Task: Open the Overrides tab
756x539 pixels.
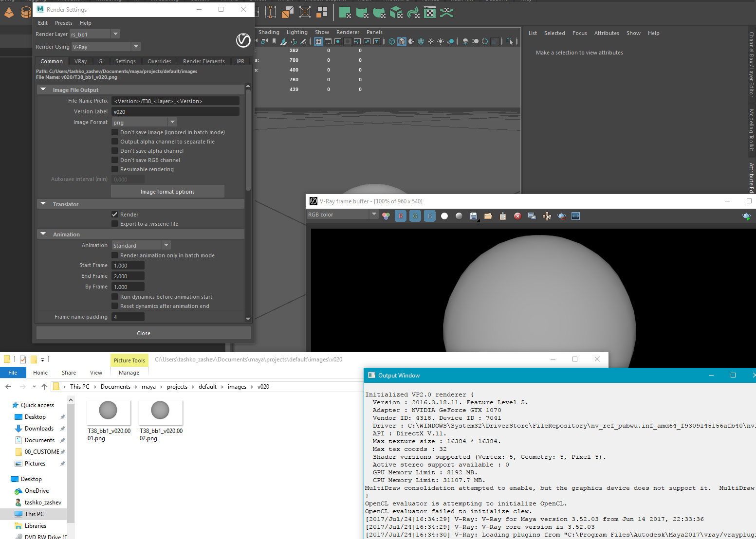Action: [159, 61]
